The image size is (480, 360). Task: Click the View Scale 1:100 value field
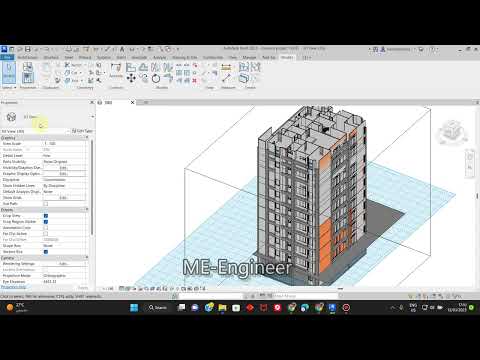[x=65, y=144]
